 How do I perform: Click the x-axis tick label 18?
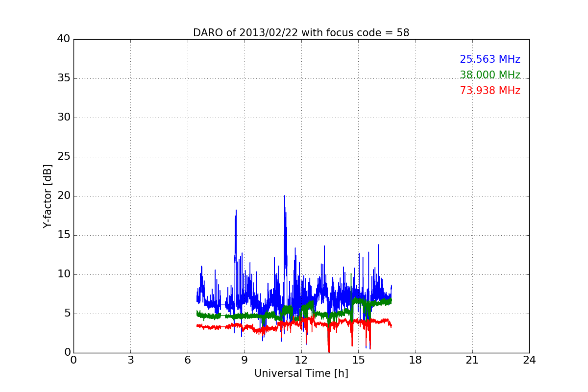(x=416, y=360)
